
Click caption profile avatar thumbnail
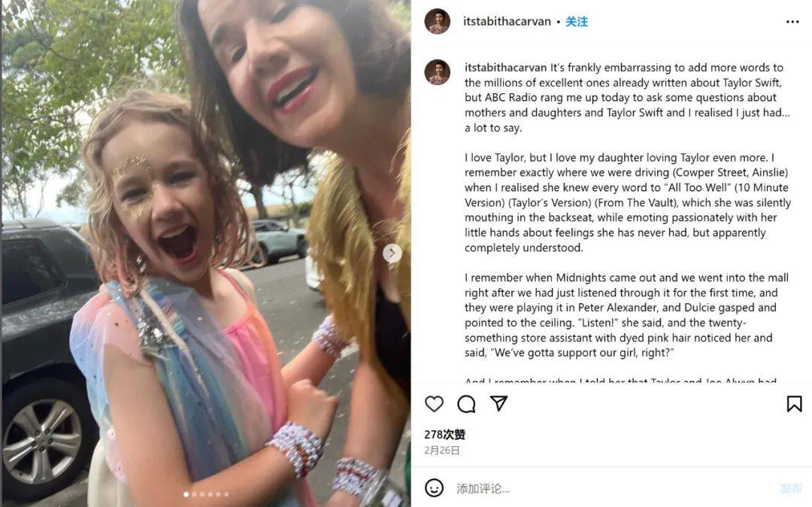pyautogui.click(x=438, y=72)
